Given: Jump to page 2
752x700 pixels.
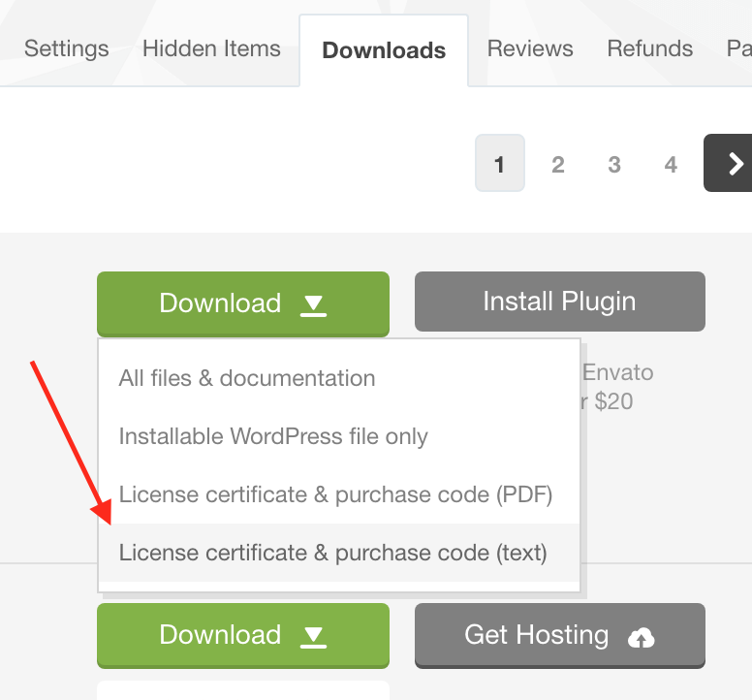Looking at the screenshot, I should pyautogui.click(x=558, y=165).
